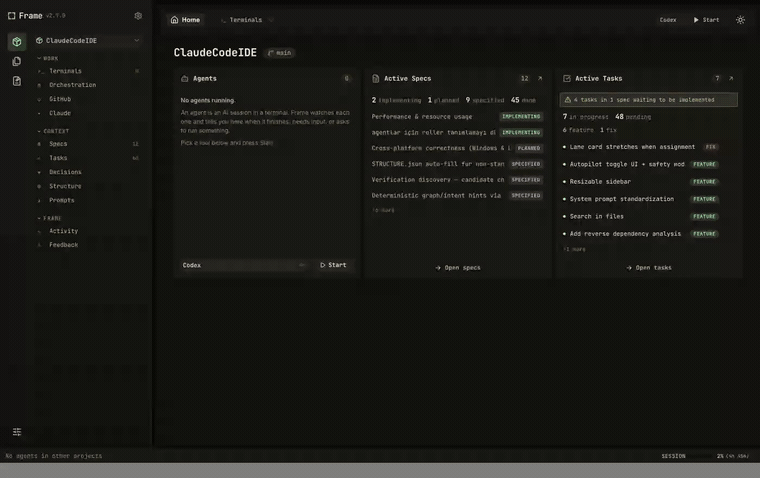Open Tasks in the sidebar
Viewport: 760px width, 478px height.
tap(88, 158)
